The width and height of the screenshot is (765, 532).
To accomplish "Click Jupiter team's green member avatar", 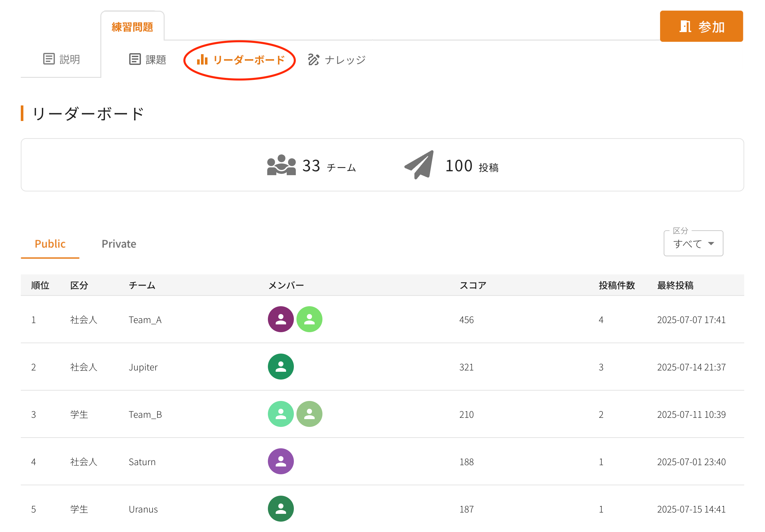I will (x=281, y=366).
